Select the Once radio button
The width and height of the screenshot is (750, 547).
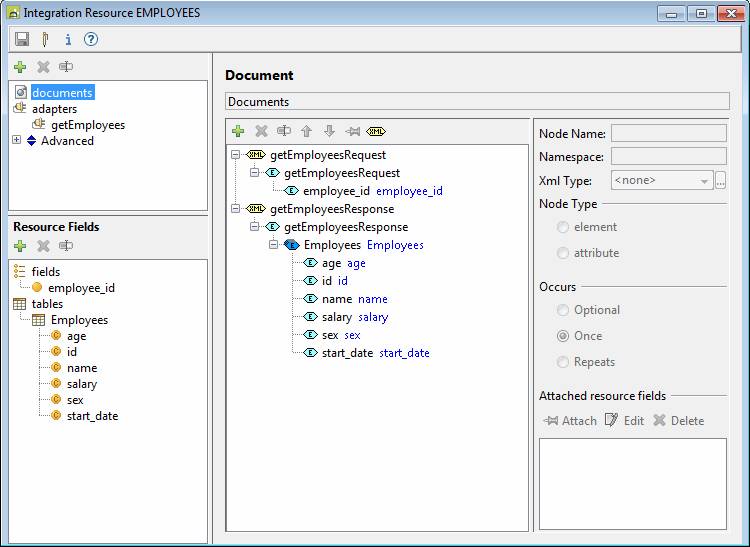(x=564, y=336)
